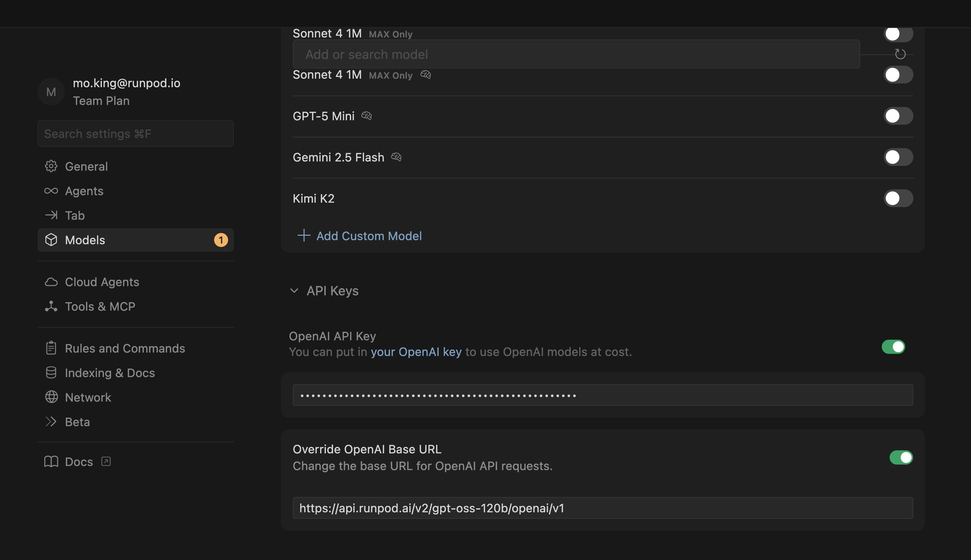This screenshot has height=560, width=971.
Task: Open the General settings page
Action: coord(86,167)
